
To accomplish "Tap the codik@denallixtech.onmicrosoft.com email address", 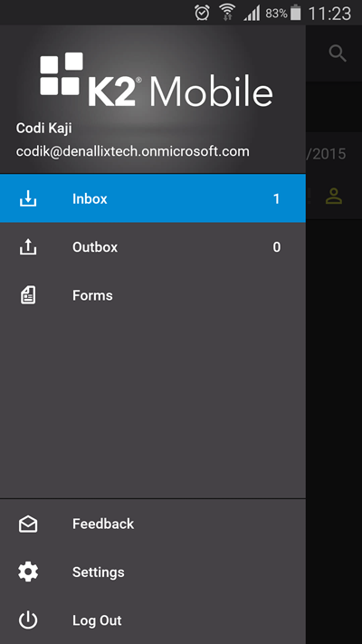I will click(x=132, y=151).
